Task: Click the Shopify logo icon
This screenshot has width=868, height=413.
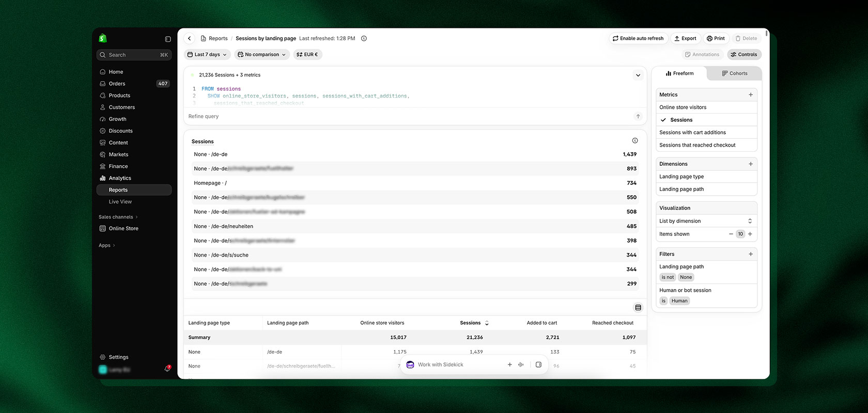Action: [x=103, y=38]
